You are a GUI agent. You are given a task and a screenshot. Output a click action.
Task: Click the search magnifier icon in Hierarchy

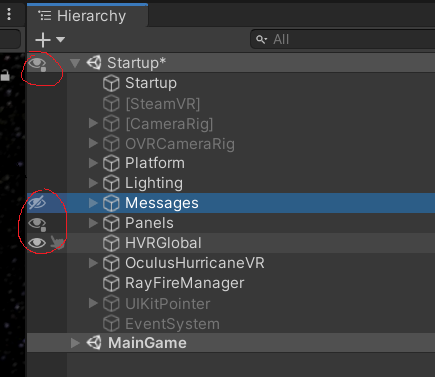(261, 40)
